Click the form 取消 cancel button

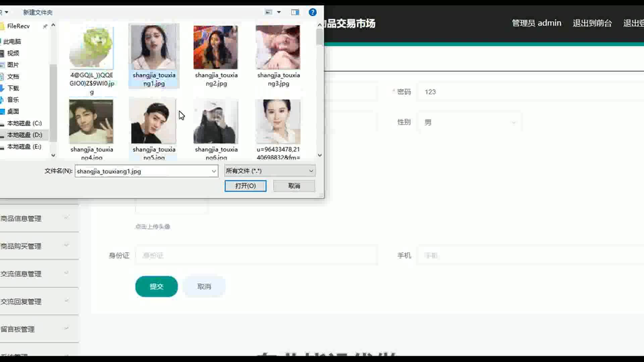coord(204,287)
